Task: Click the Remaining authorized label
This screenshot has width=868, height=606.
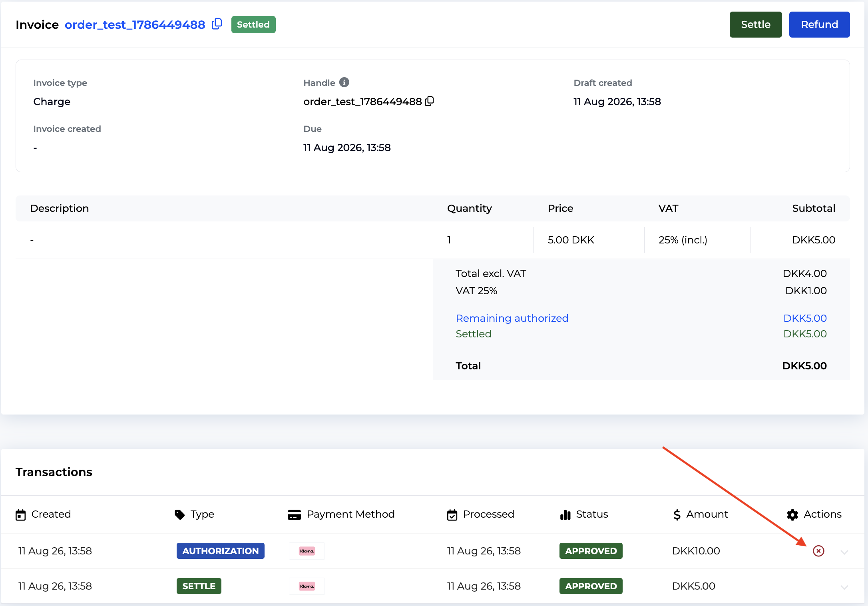Action: (512, 318)
